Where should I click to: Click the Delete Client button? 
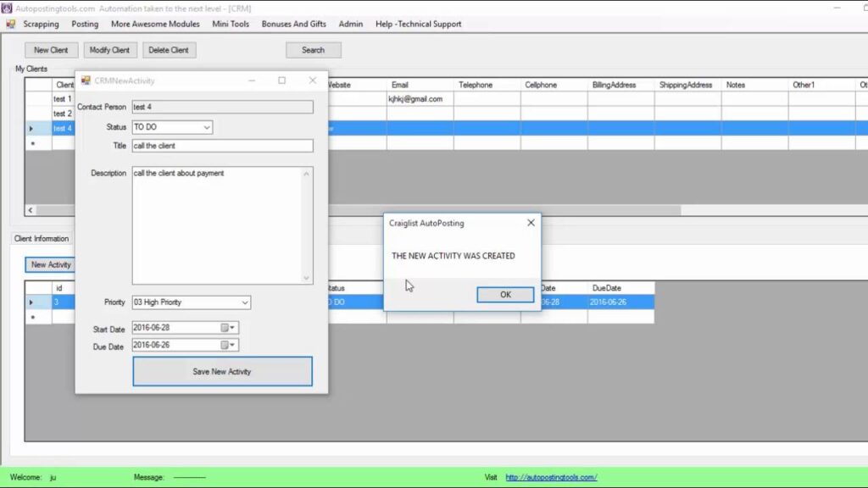[x=169, y=50]
